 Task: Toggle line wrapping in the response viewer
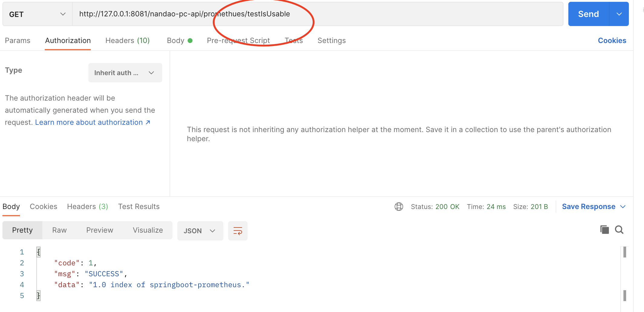tap(238, 231)
